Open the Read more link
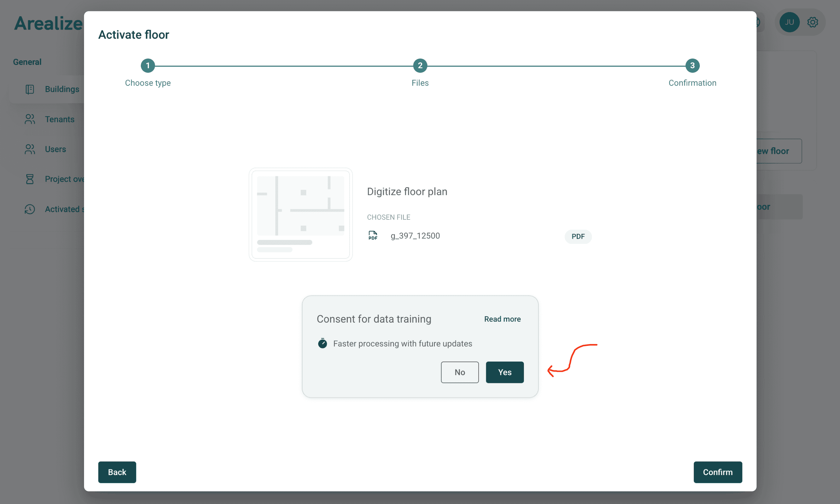840x504 pixels. click(x=502, y=319)
